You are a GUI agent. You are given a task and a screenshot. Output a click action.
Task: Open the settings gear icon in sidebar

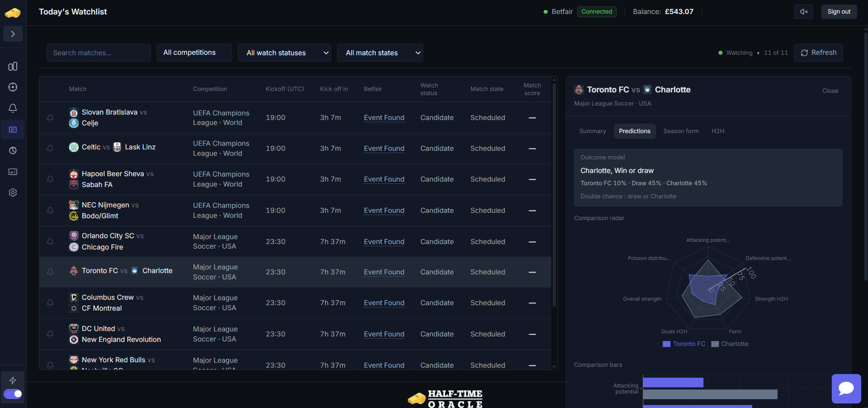[x=13, y=192]
